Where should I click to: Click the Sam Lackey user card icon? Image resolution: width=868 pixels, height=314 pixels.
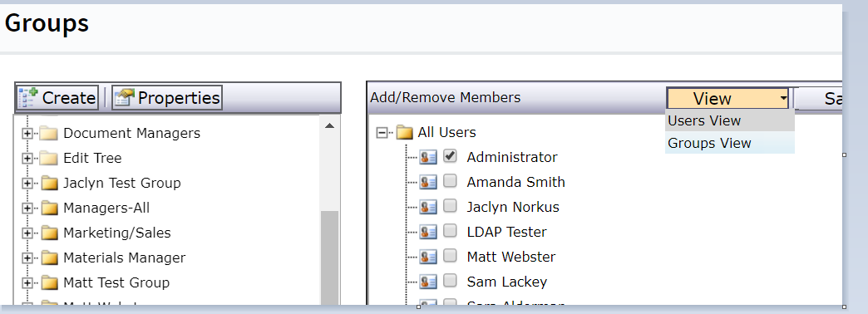428,282
